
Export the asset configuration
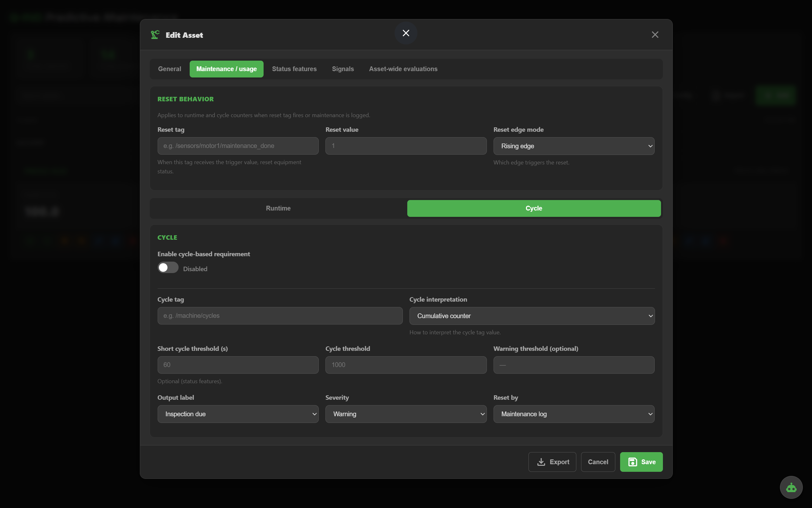[552, 462]
